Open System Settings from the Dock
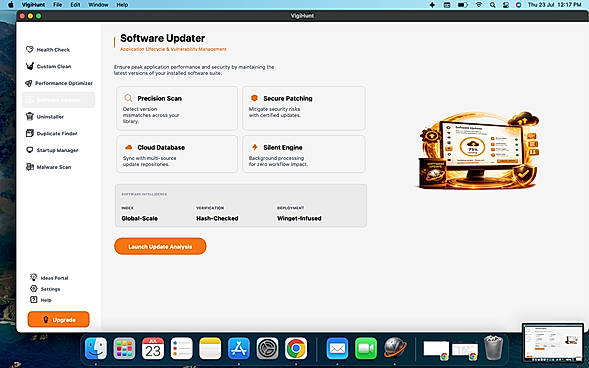The image size is (589, 368). point(267,348)
